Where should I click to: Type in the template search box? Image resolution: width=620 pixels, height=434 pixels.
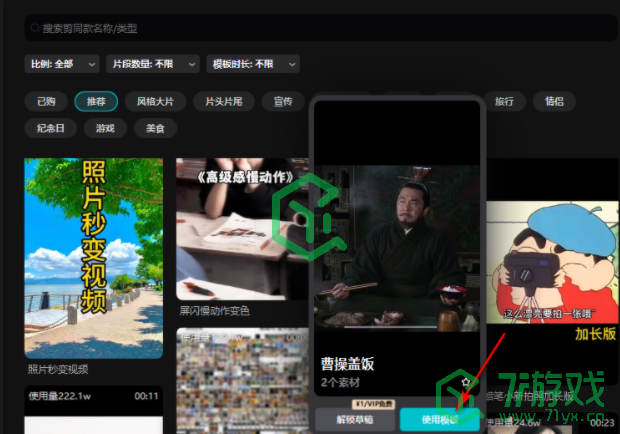[200, 30]
